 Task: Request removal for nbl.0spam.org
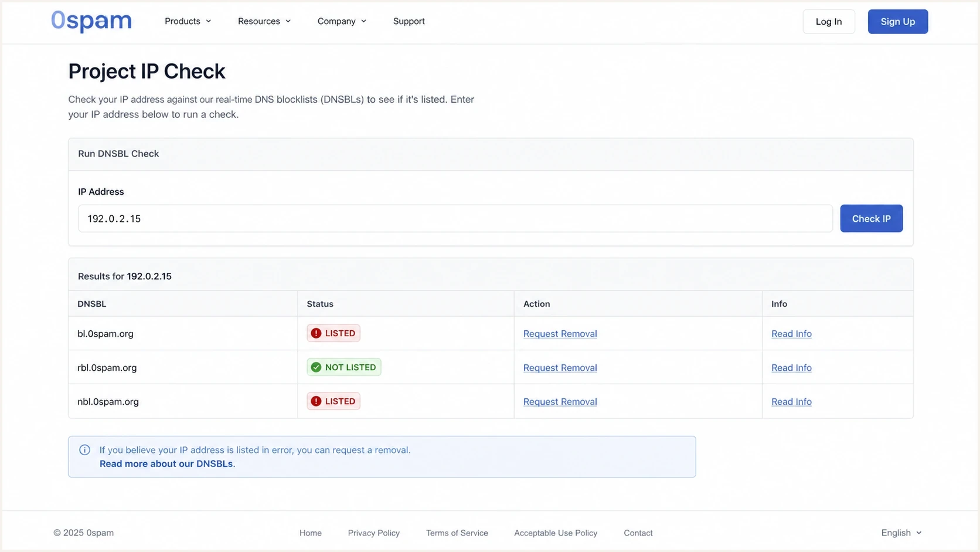click(x=560, y=402)
